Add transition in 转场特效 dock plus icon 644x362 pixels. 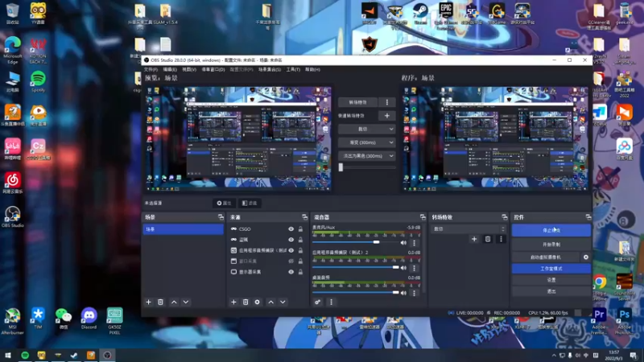[474, 239]
